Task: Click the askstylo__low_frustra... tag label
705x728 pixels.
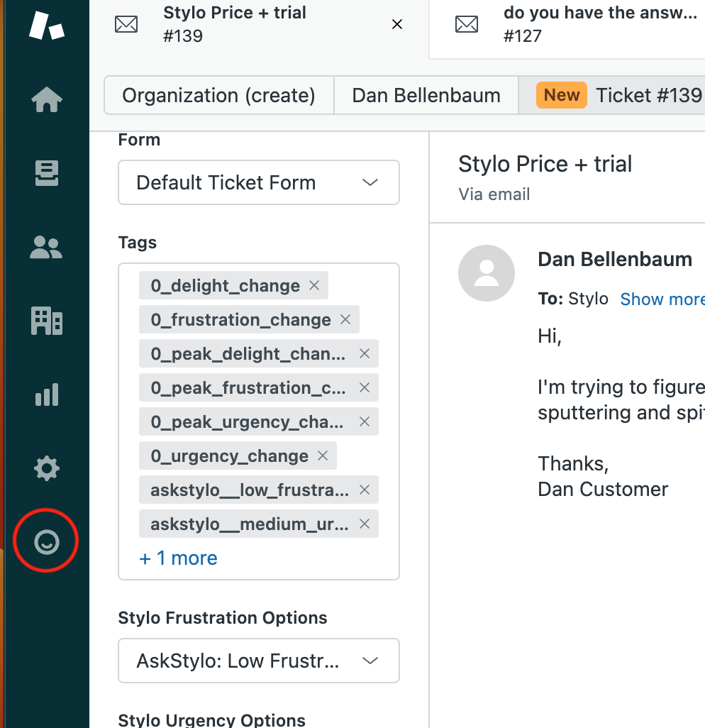Action: (x=250, y=490)
